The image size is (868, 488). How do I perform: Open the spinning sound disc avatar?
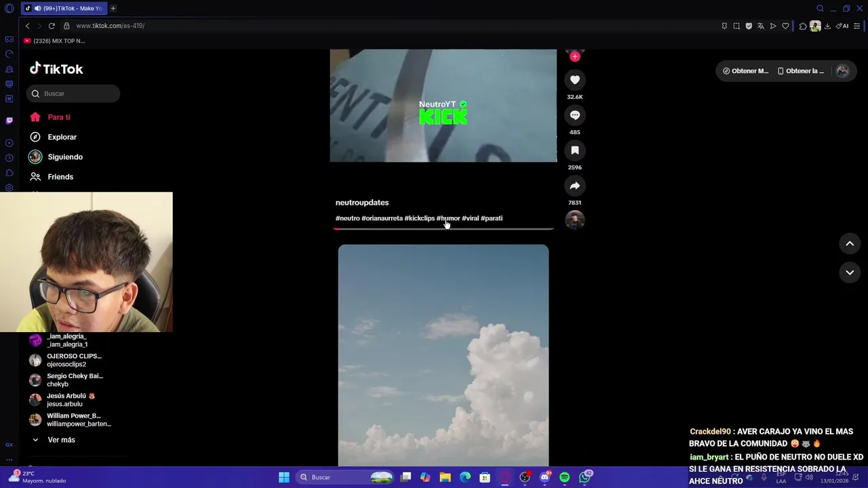575,220
